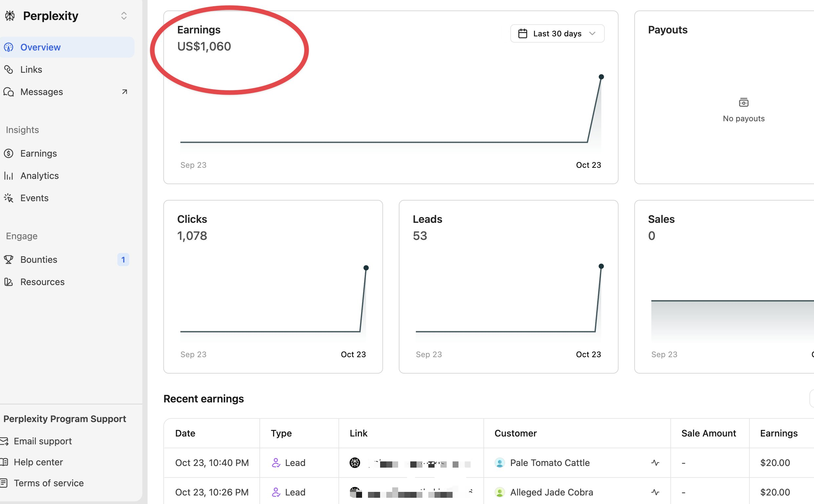
Task: Open the Help center link
Action: [38, 462]
